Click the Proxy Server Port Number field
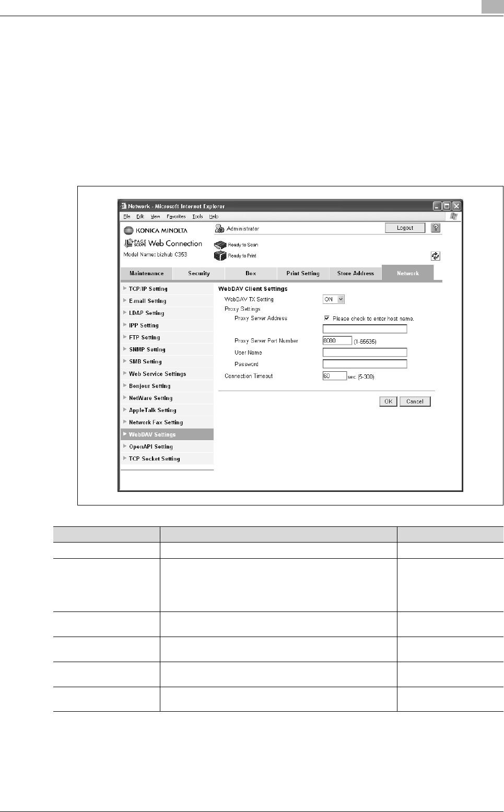504x812 pixels. point(337,340)
